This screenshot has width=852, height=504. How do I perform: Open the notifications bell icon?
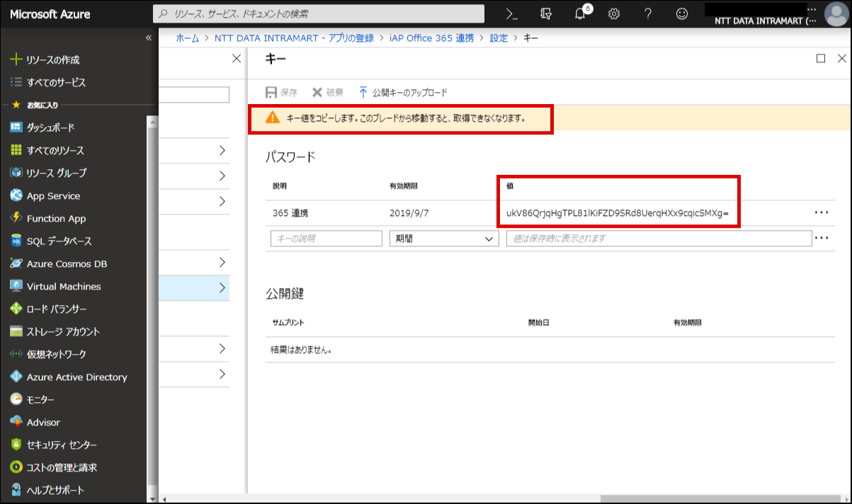579,13
